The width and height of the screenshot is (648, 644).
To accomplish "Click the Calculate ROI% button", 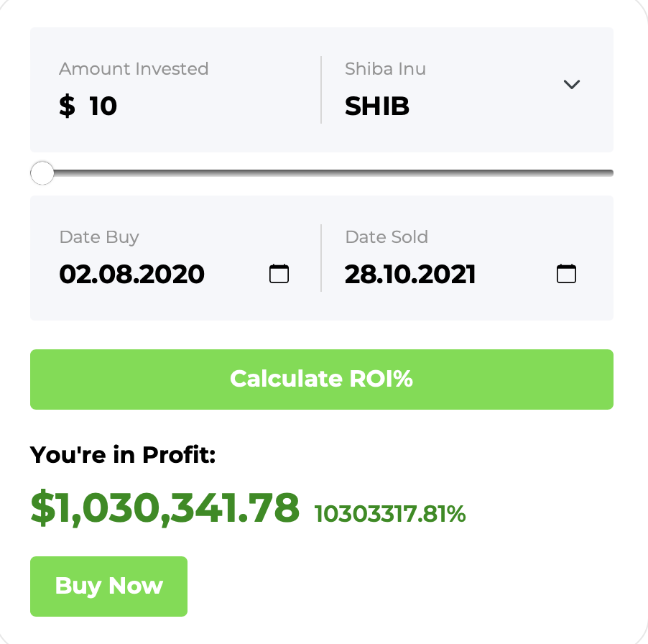I will coord(322,379).
